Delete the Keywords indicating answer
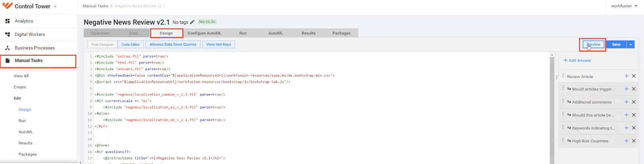 634,128
